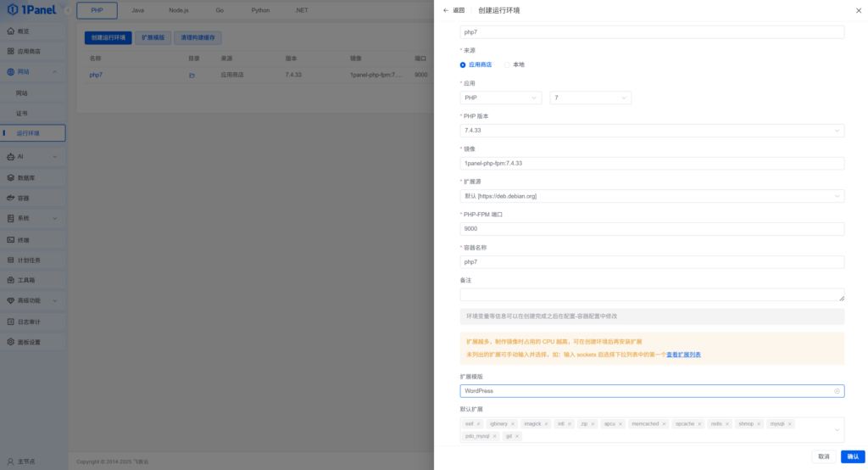Switch to the Java tab
The height and width of the screenshot is (470, 868).
click(138, 10)
